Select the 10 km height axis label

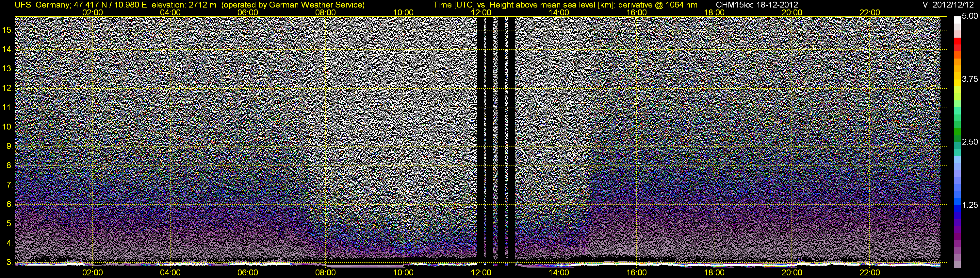[x=7, y=127]
